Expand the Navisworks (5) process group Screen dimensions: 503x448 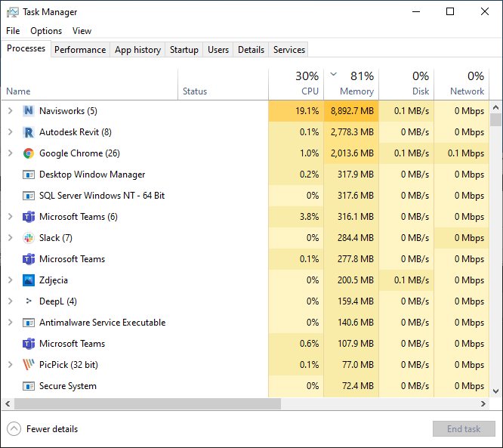point(11,111)
